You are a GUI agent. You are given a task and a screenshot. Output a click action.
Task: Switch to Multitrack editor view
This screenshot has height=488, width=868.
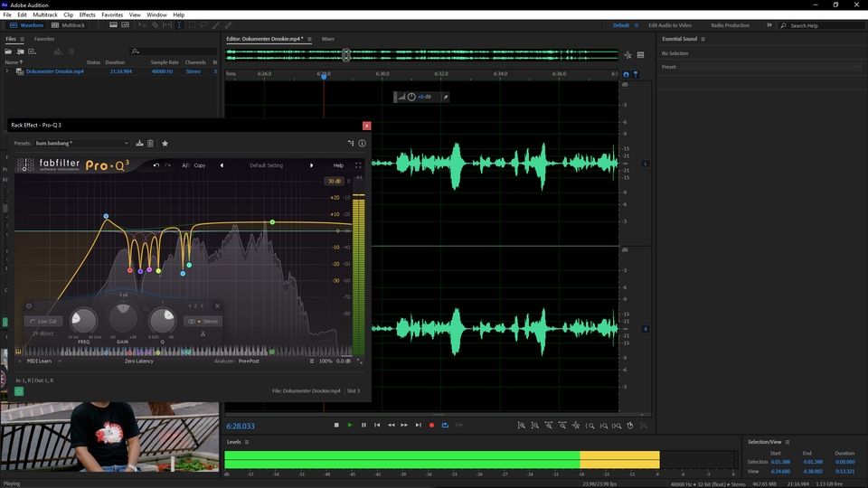tap(68, 25)
